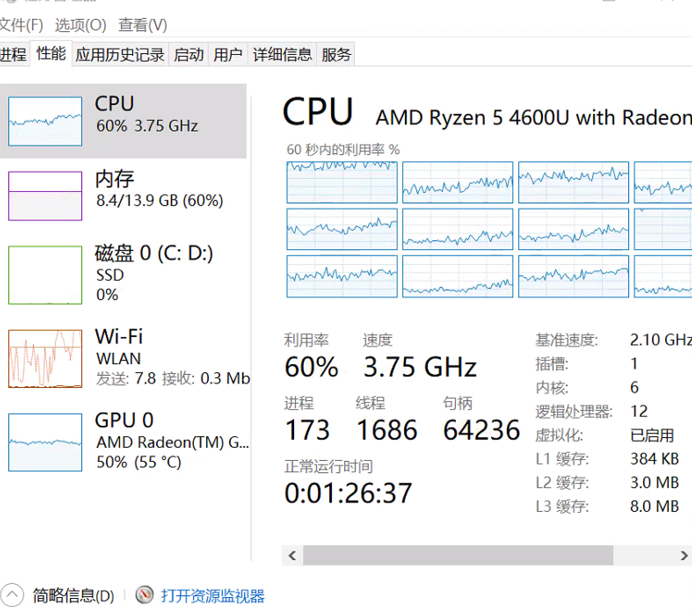
Task: Switch to the 进程 tab
Action: (x=13, y=55)
